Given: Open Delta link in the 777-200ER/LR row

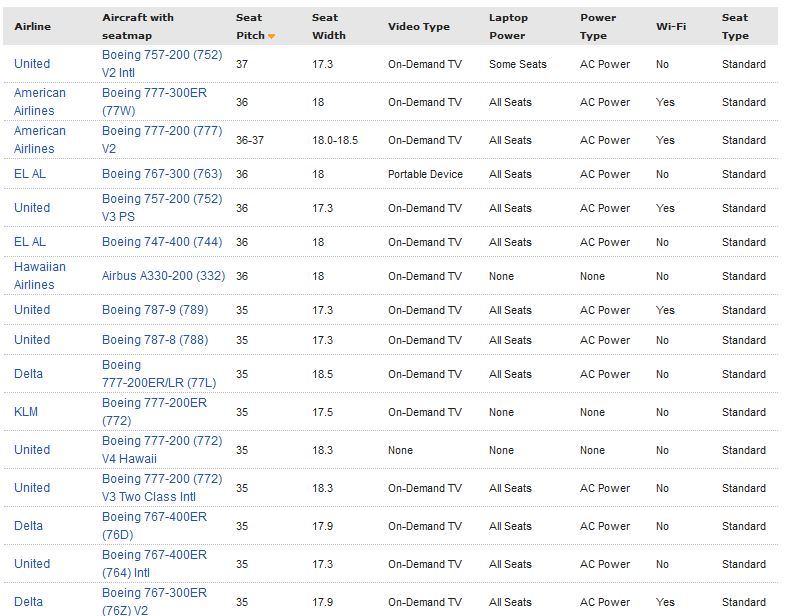Looking at the screenshot, I should [29, 374].
